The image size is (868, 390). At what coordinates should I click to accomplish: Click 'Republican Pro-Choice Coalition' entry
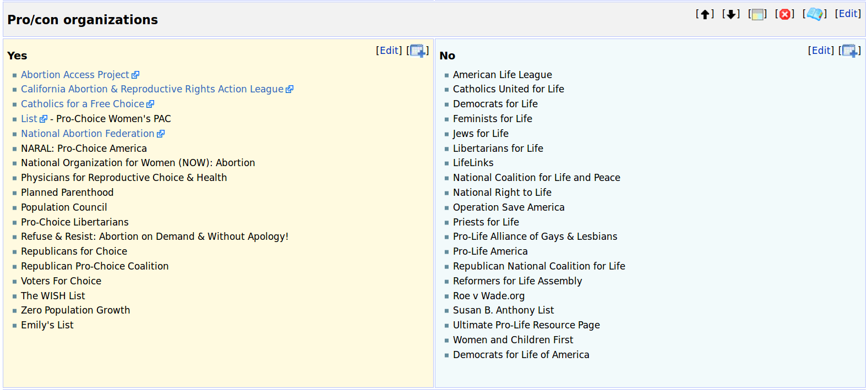pos(95,266)
